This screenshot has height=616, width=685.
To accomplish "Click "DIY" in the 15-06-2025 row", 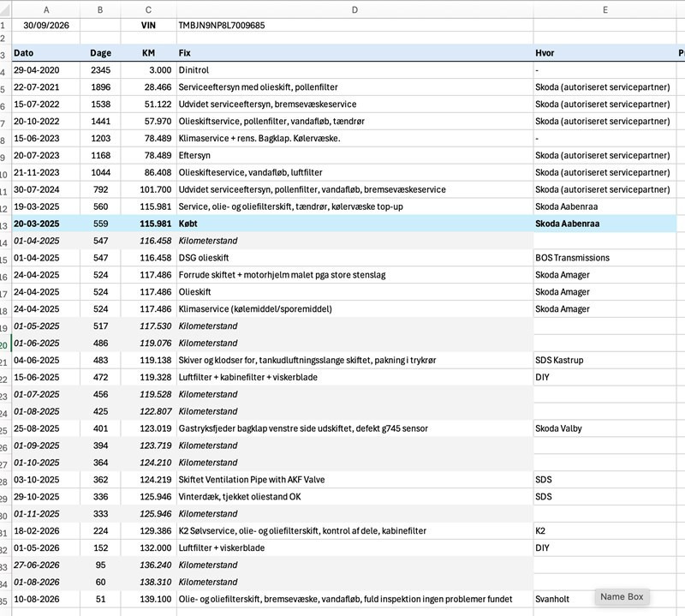I will [605, 377].
